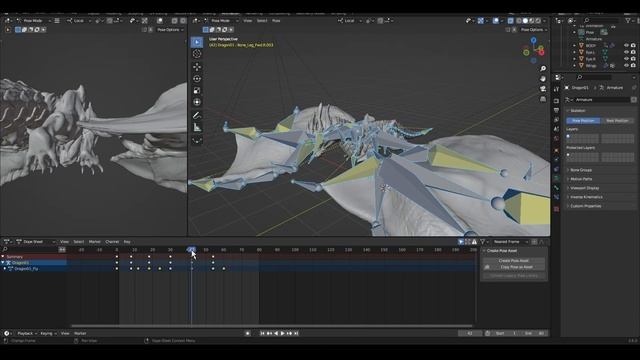This screenshot has width=640, height=360.
Task: Toggle visibility eye of Eye.L object
Action: point(626,52)
